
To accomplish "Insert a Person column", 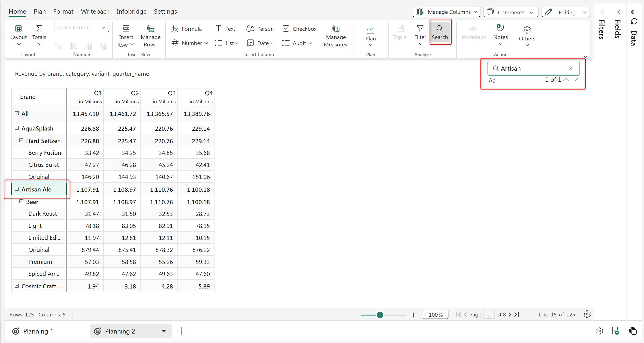I will pos(260,29).
